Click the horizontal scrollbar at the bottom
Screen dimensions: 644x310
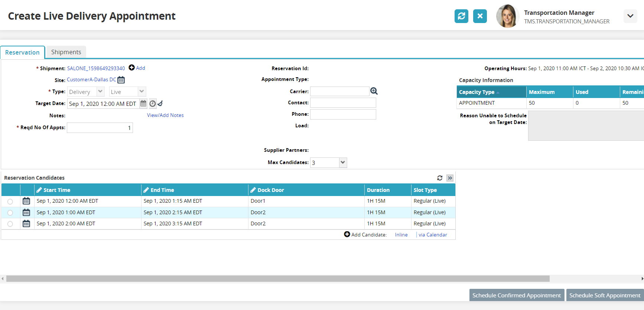tap(278, 279)
